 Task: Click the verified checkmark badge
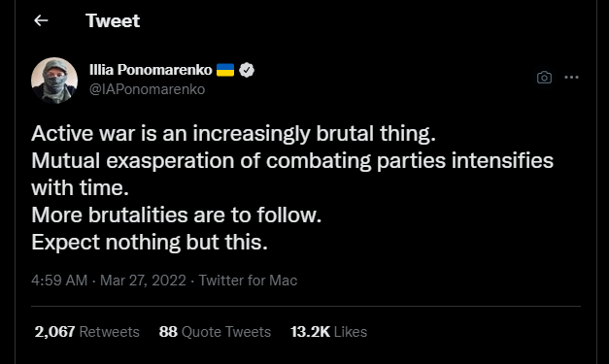[x=247, y=70]
